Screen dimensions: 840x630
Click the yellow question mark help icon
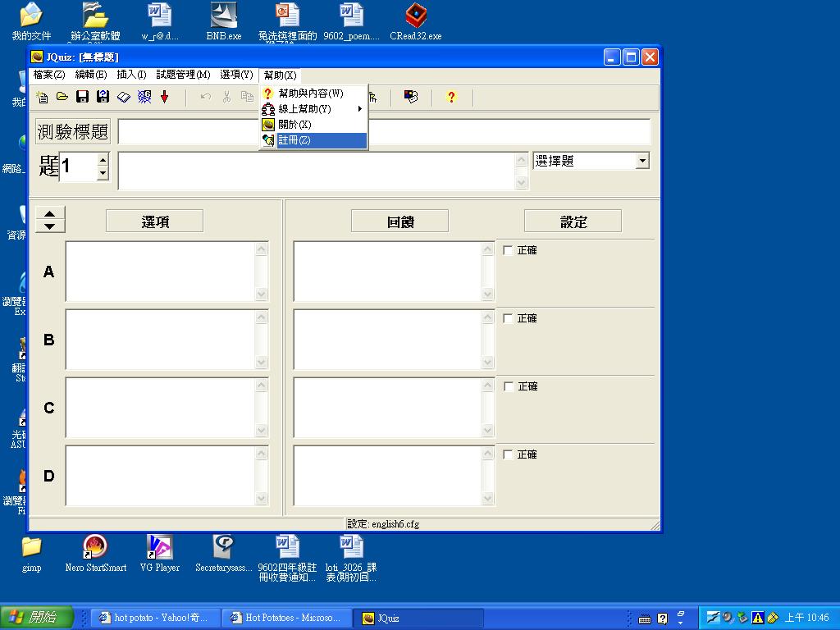click(x=450, y=98)
